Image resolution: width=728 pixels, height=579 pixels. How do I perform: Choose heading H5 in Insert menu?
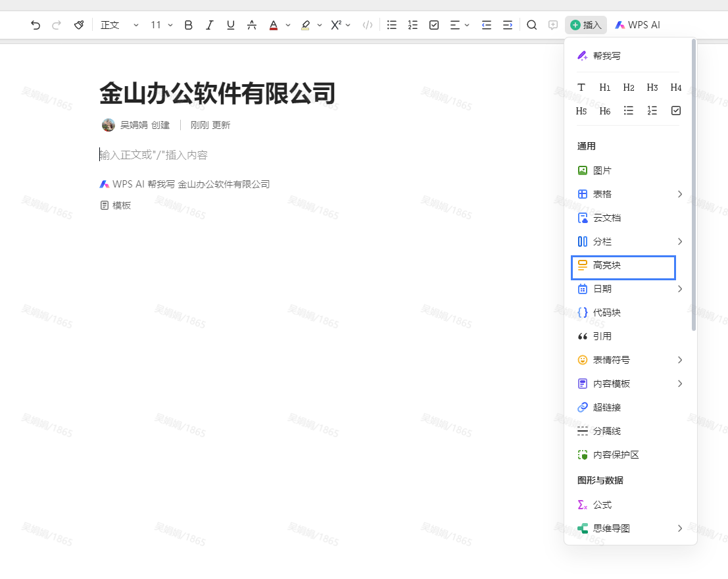(581, 111)
